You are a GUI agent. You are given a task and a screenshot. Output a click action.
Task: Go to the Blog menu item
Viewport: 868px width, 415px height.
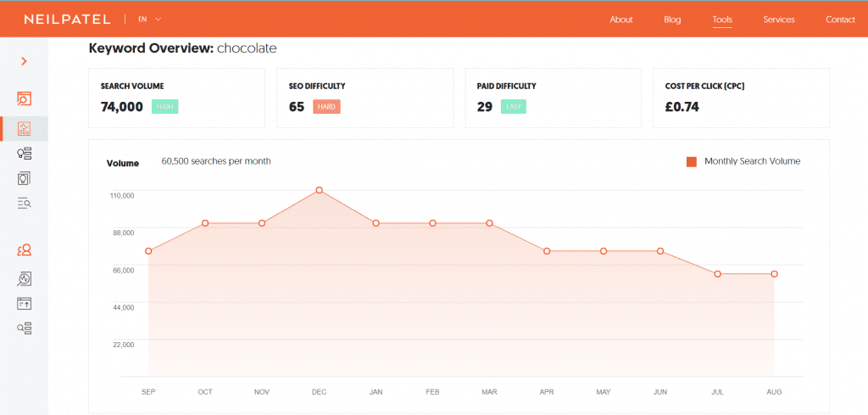(x=672, y=20)
